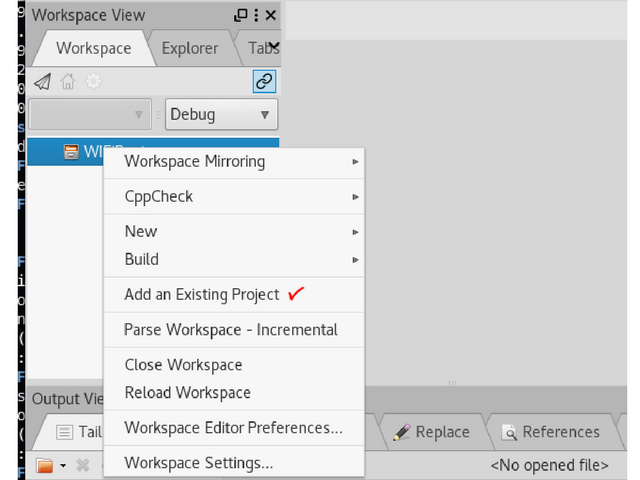Click the grey X clear icon in Output toolbar

[83, 465]
